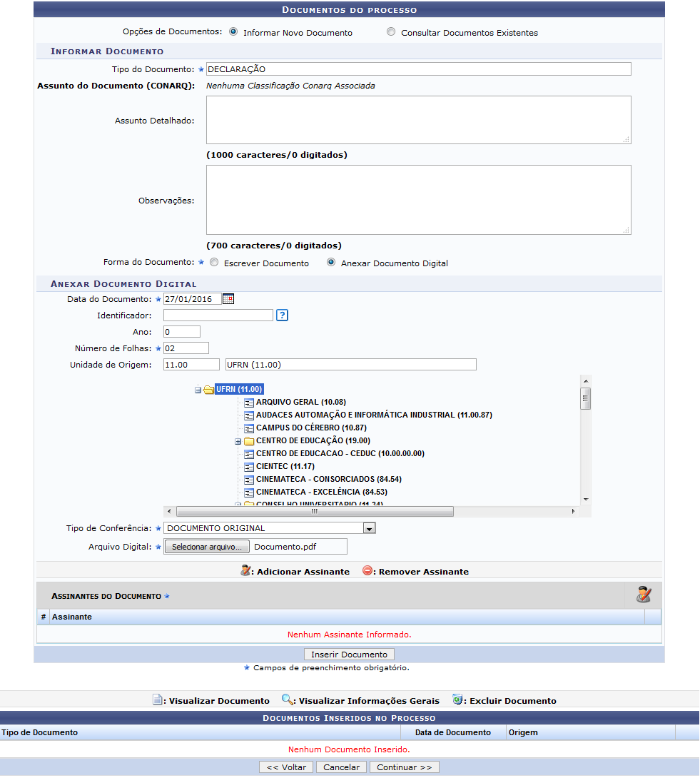Image resolution: width=700 pixels, height=778 pixels.
Task: Click the CINEMATECA - CONSORCIADOS unit icon
Action: pos(249,480)
